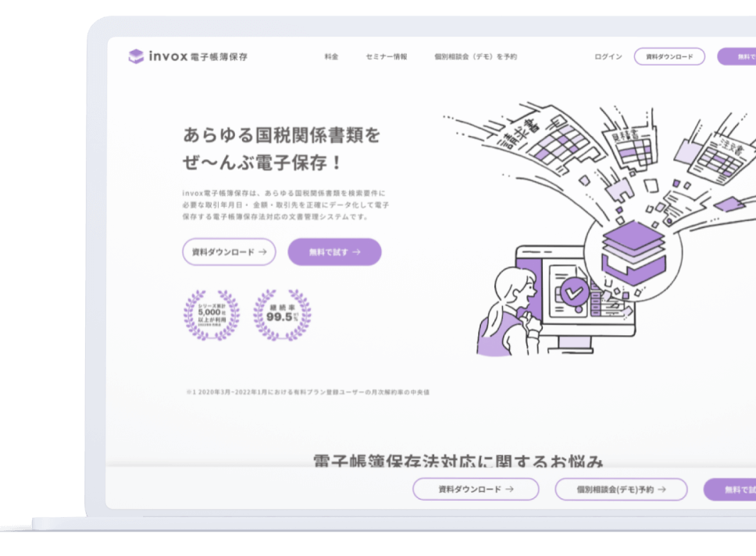Click the 5,000社以上が利用 laurel badge

212,315
